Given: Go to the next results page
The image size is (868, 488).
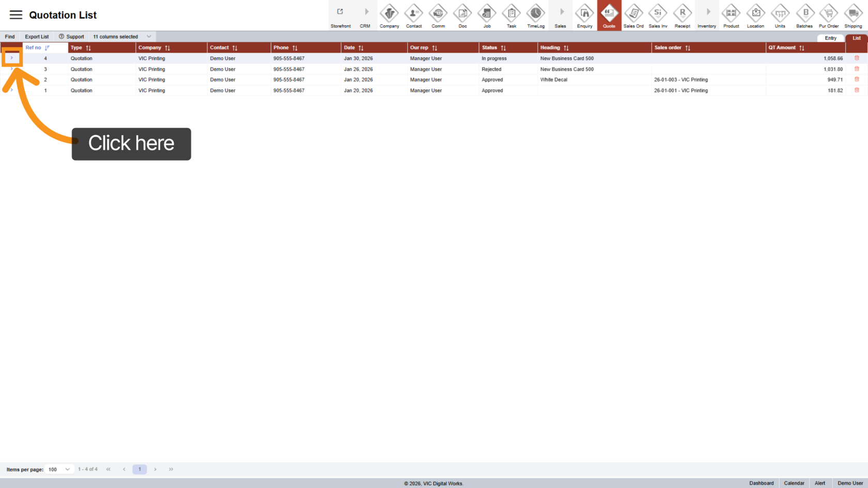Looking at the screenshot, I should [155, 469].
